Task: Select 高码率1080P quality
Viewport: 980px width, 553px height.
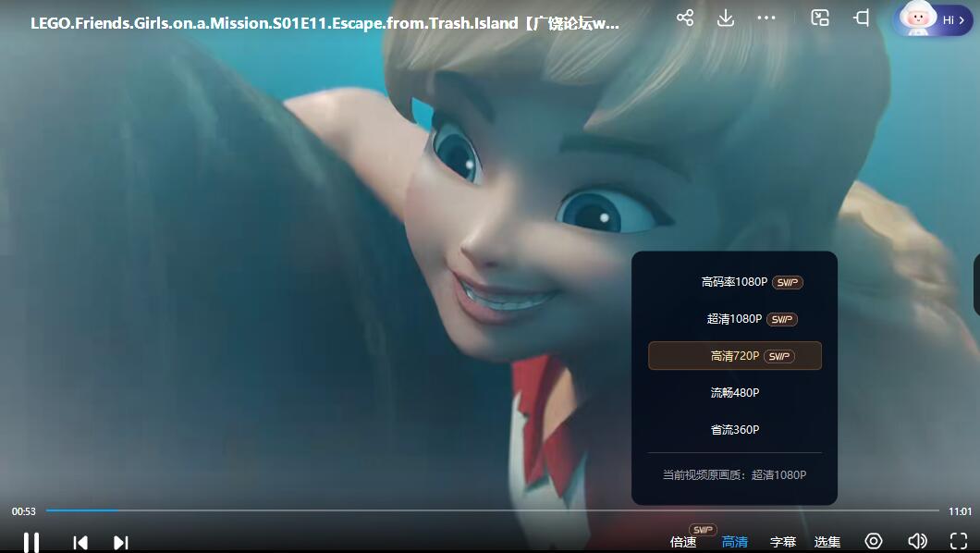Action: [x=735, y=282]
